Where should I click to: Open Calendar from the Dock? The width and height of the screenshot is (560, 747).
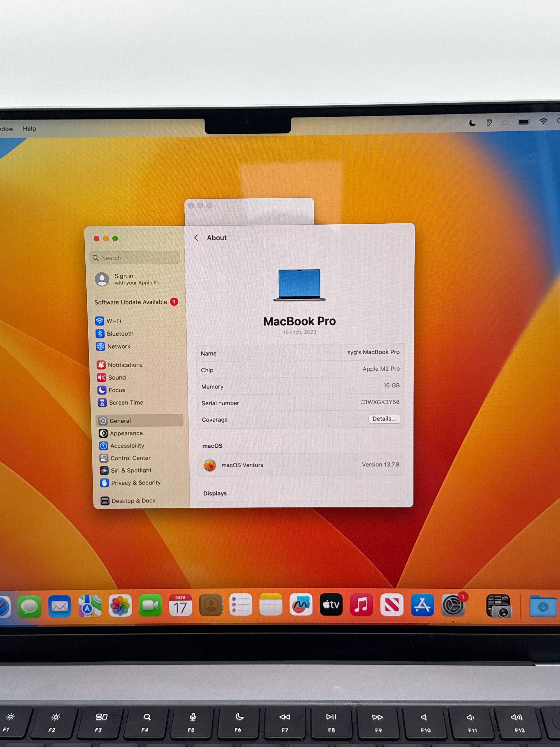(x=180, y=605)
